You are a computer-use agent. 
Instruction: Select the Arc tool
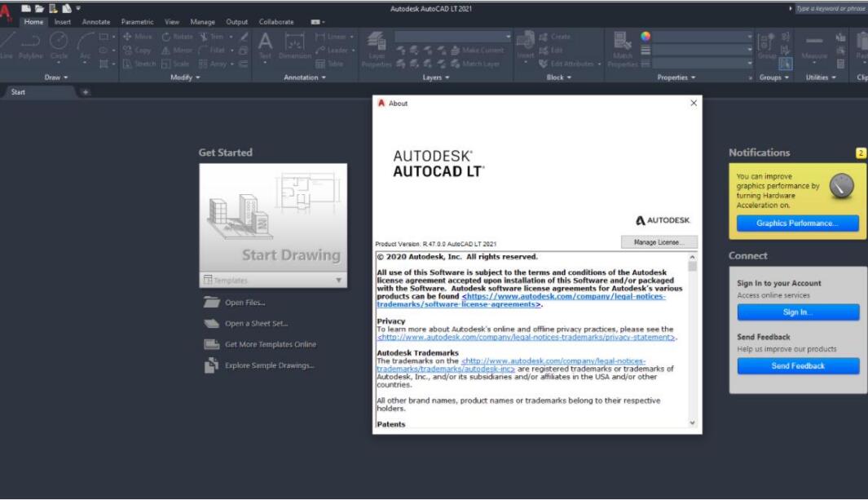pos(85,46)
